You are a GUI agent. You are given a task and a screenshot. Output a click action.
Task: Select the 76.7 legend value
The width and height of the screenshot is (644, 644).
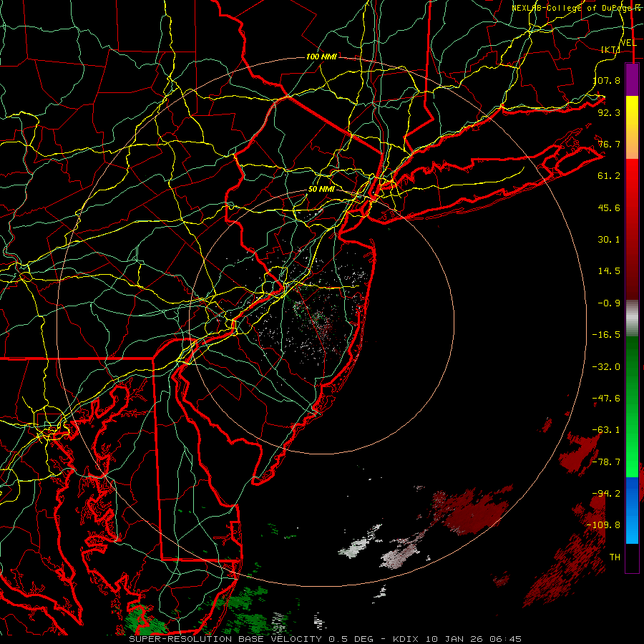[609, 144]
